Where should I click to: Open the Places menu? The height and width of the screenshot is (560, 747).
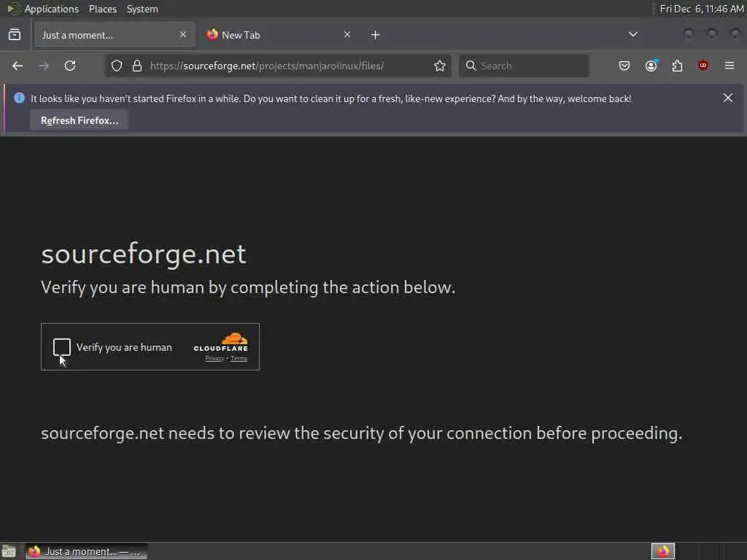tap(103, 9)
